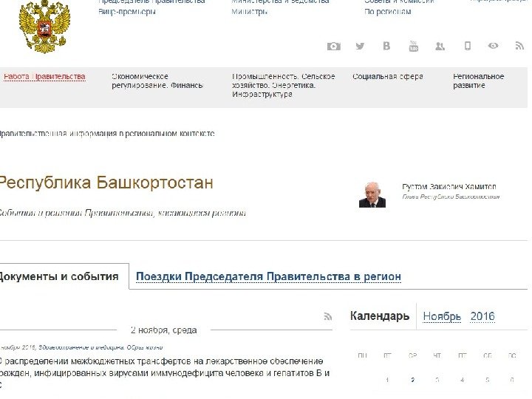
Task: Click 'Министры' link
Action: (x=250, y=12)
